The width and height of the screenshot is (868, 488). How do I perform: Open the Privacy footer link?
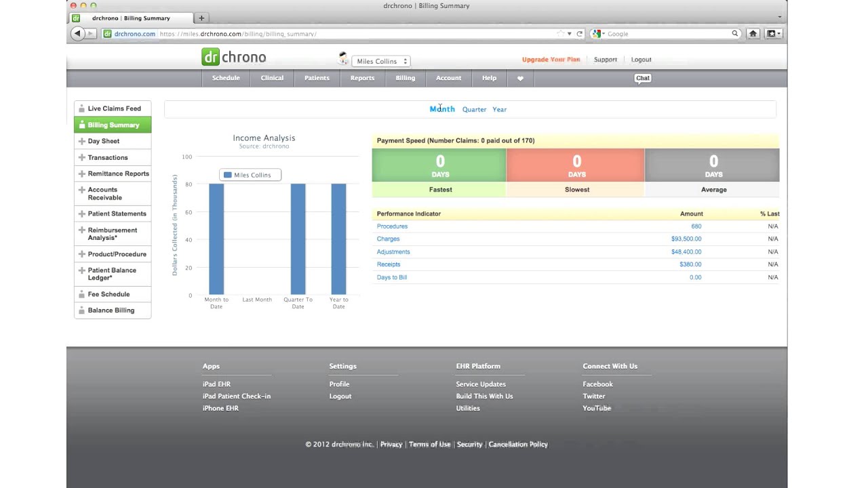pos(391,445)
